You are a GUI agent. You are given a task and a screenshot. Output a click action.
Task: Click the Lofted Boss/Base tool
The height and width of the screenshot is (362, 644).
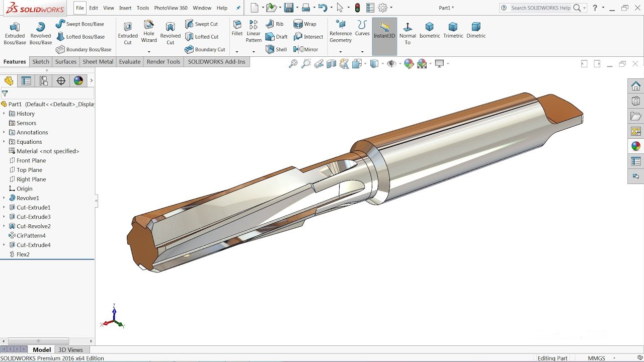click(80, 37)
